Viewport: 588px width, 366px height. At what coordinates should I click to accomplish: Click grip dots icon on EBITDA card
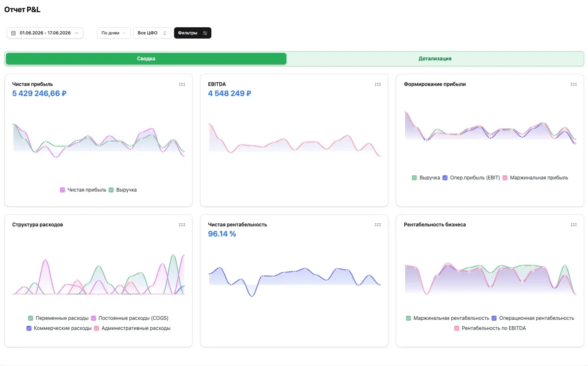point(378,84)
